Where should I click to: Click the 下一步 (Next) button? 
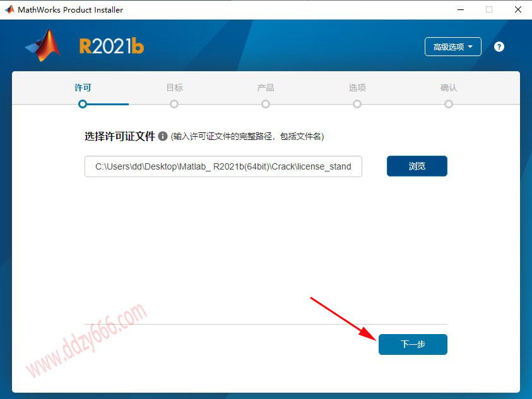[413, 344]
